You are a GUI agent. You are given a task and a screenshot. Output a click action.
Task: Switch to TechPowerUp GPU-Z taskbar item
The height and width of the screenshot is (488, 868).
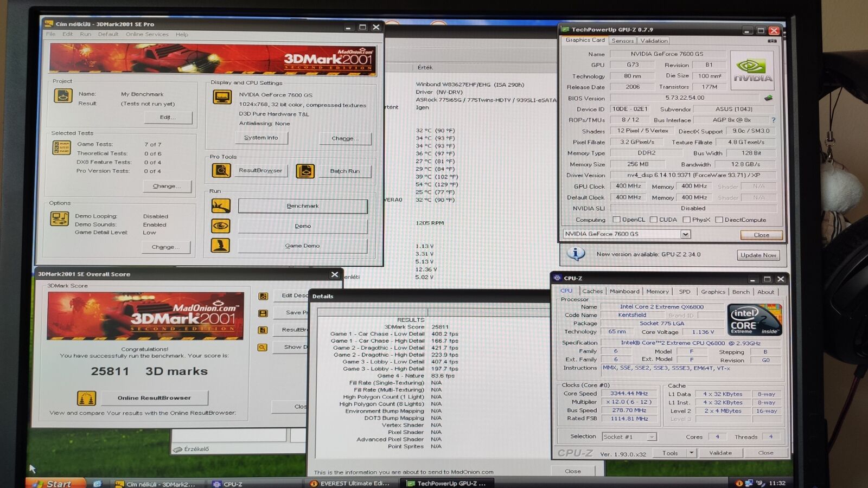click(448, 484)
